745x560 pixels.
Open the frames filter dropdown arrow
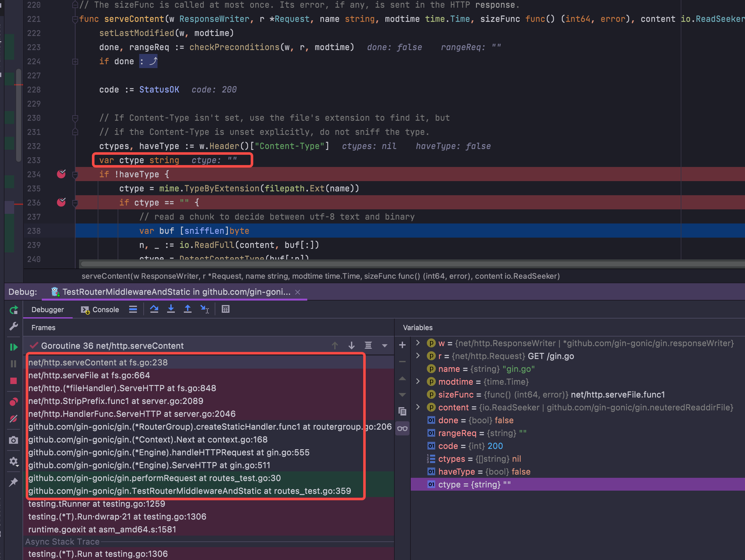click(x=384, y=346)
